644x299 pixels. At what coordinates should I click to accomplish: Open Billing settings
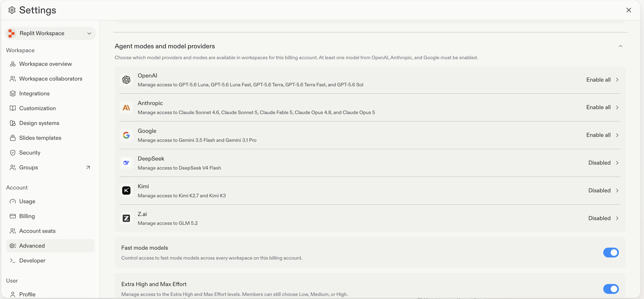(x=50, y=216)
